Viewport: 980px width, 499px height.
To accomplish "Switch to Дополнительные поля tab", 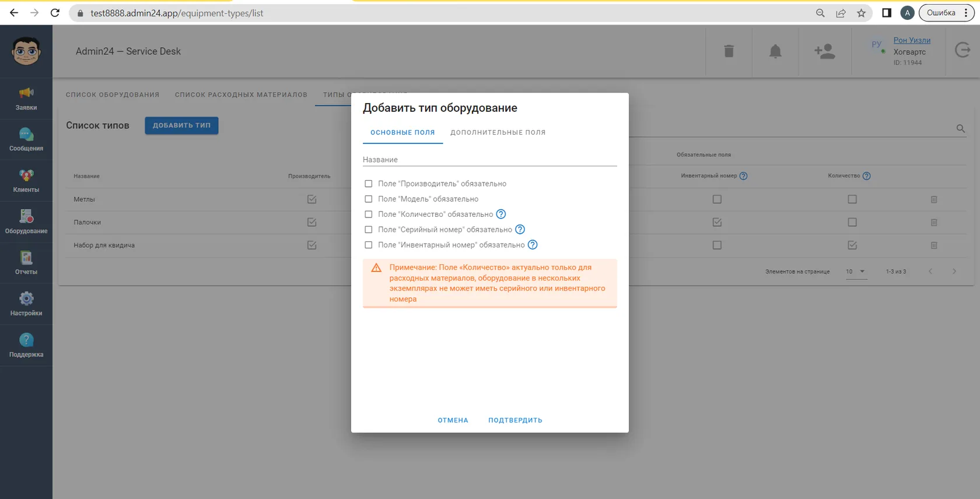I will click(498, 132).
